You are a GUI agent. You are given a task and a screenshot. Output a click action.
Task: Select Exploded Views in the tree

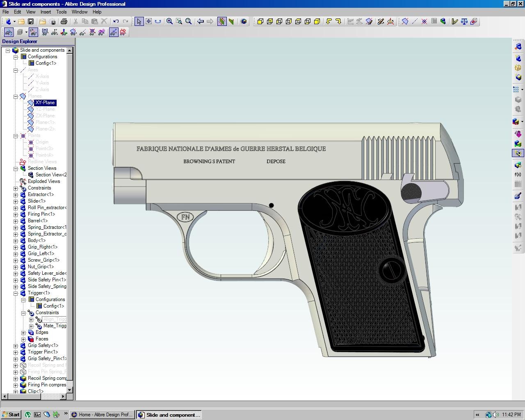pyautogui.click(x=44, y=181)
